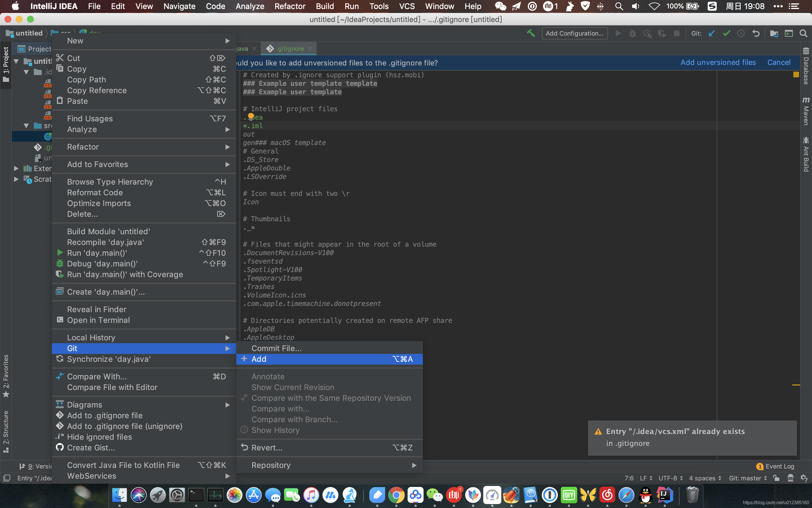Choose Debug 'day.main()' menu item

click(144, 263)
